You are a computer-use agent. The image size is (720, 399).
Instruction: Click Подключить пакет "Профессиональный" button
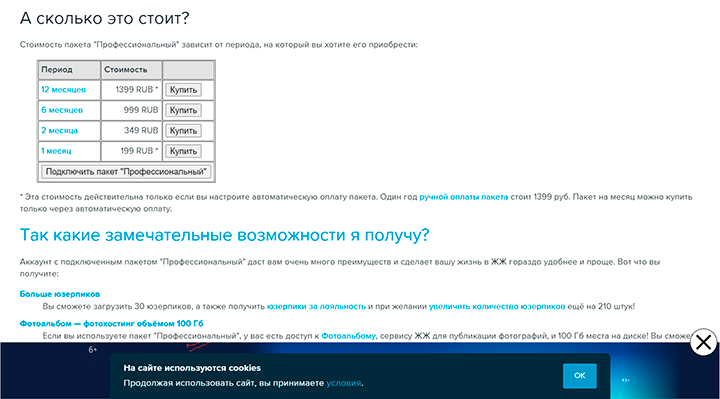pos(126,172)
